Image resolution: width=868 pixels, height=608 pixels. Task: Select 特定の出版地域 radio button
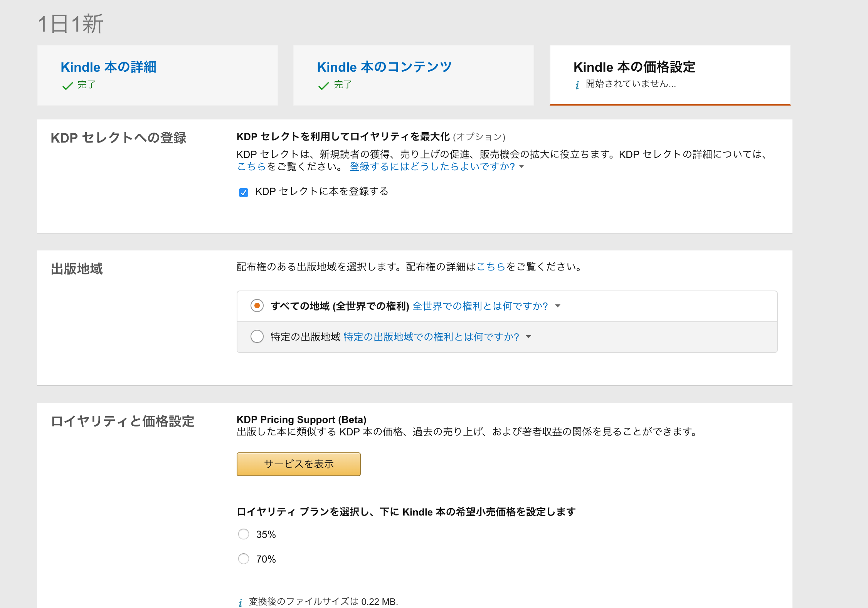pyautogui.click(x=257, y=336)
